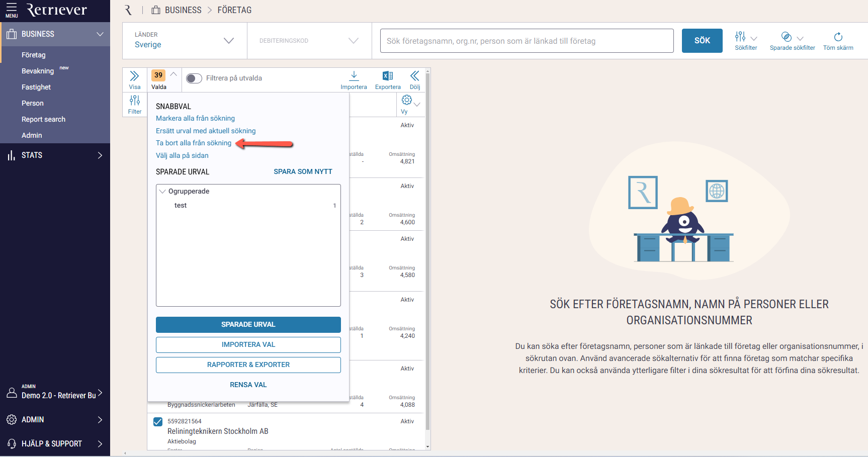Click org number 5592821564
Image resolution: width=868 pixels, height=457 pixels.
pyautogui.click(x=185, y=421)
